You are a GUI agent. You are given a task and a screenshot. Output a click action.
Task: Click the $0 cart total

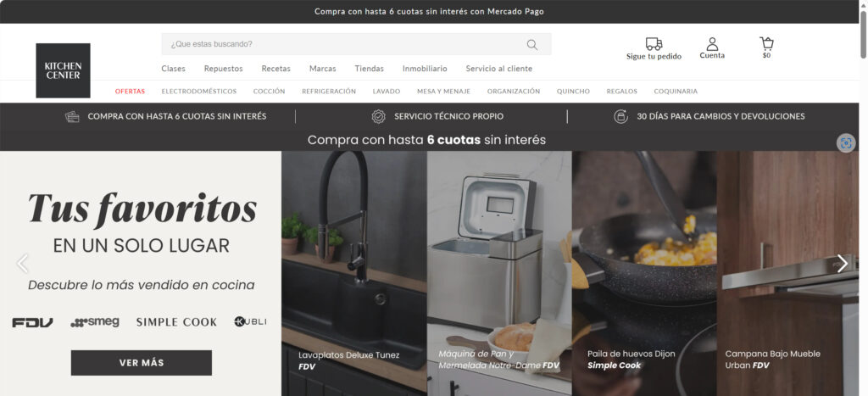[766, 55]
